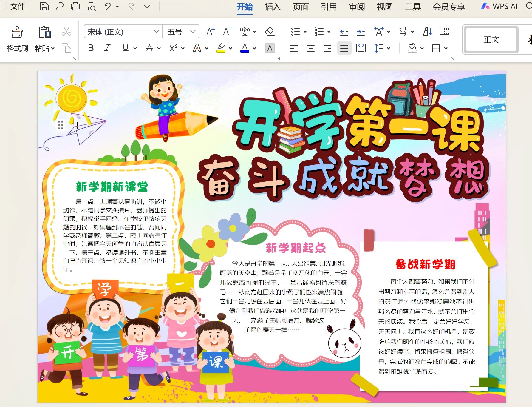Viewport: 532px width, 407px height.
Task: Toggle center paragraph alignment
Action: click(x=310, y=48)
